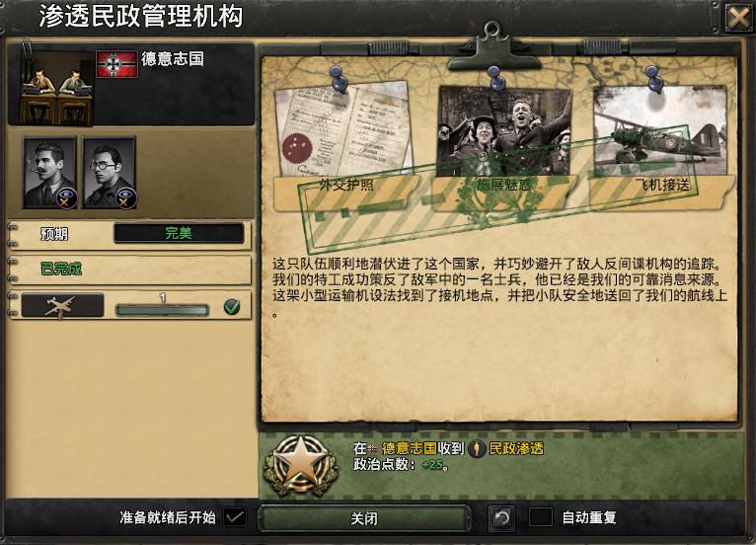Open the 飞机接送 phase card

tap(660, 147)
